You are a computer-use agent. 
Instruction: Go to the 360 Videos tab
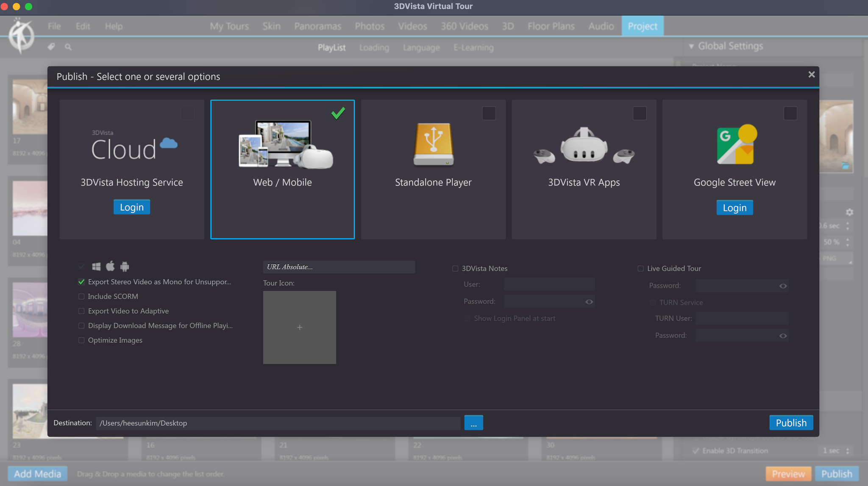(x=465, y=26)
